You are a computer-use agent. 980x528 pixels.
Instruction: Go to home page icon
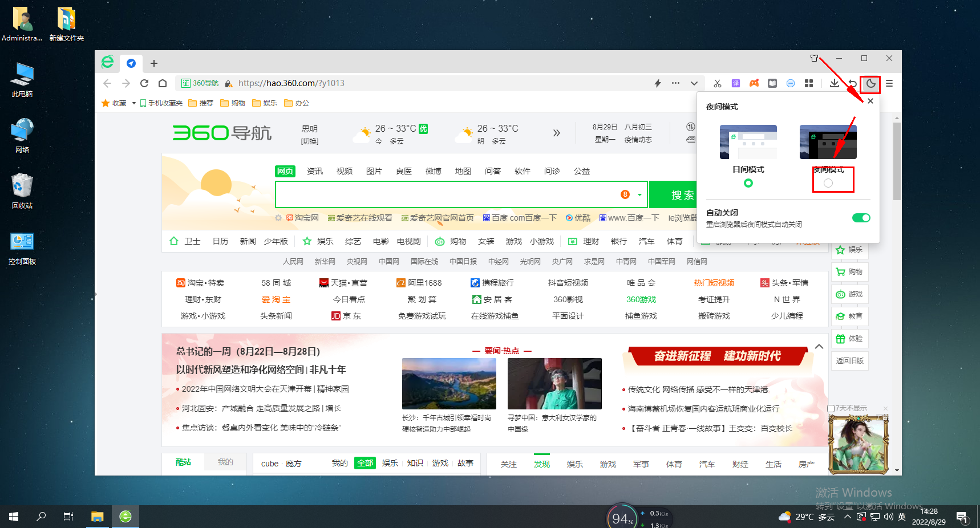click(163, 83)
